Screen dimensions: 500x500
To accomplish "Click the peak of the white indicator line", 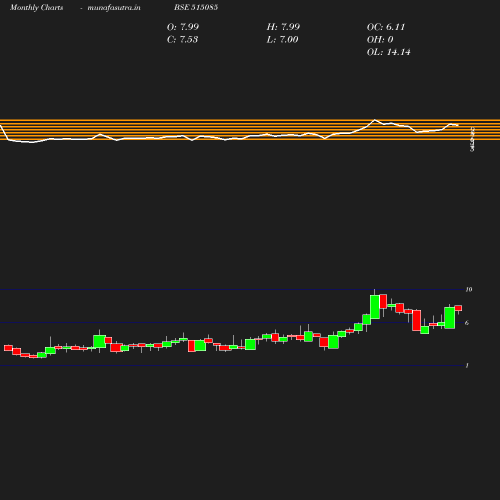I will coord(375,120).
